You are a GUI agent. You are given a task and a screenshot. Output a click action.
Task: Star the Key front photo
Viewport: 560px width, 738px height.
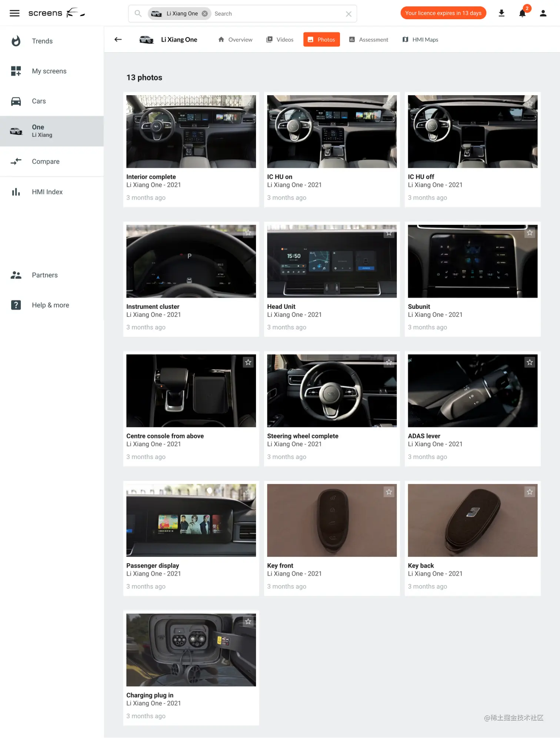[x=389, y=492]
